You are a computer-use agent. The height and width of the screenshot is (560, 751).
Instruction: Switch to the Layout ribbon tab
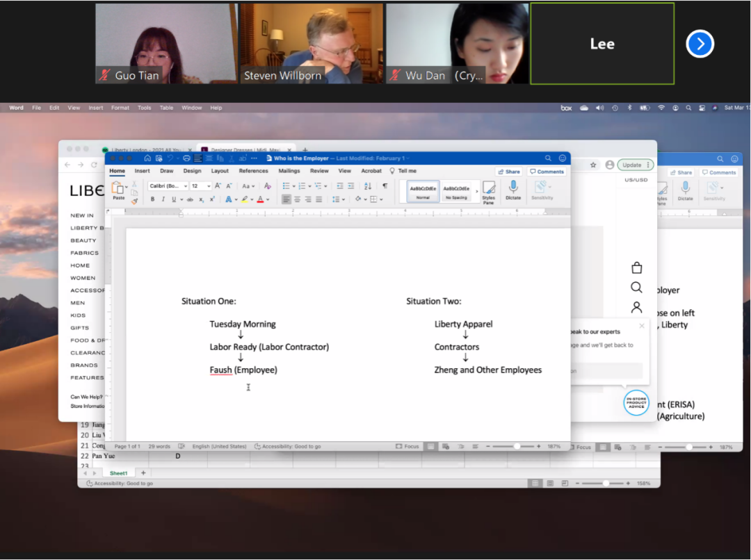(220, 171)
